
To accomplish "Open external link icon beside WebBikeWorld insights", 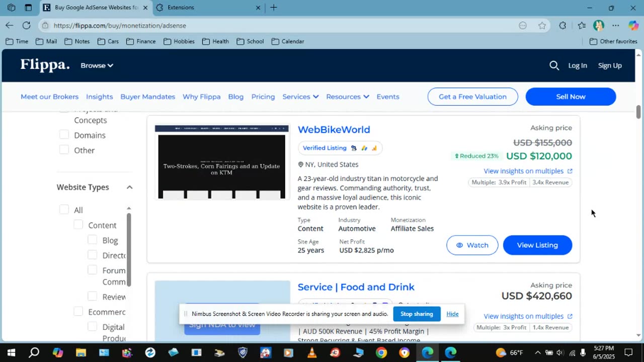I will pos(570,171).
